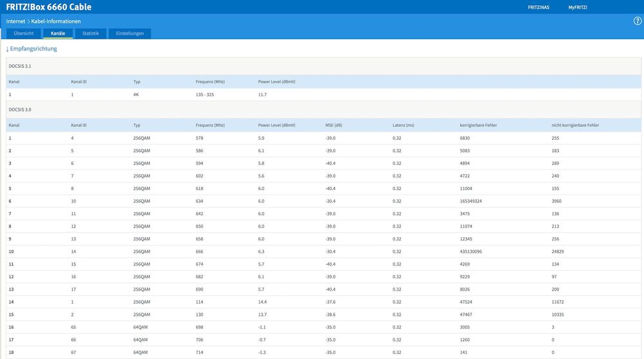Click the power level value 13.7
644x359 pixels.
click(x=262, y=315)
